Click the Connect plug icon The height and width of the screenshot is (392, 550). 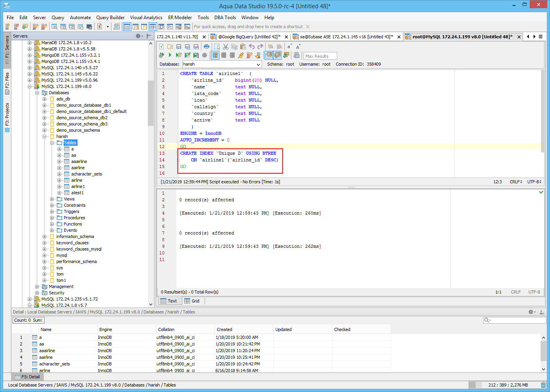[241, 55]
